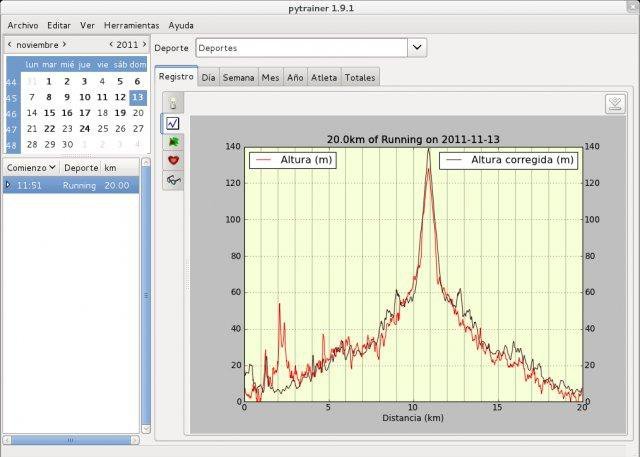Image resolution: width=640 pixels, height=457 pixels.
Task: Expand the 11:51 Running record row
Action: coord(9,185)
